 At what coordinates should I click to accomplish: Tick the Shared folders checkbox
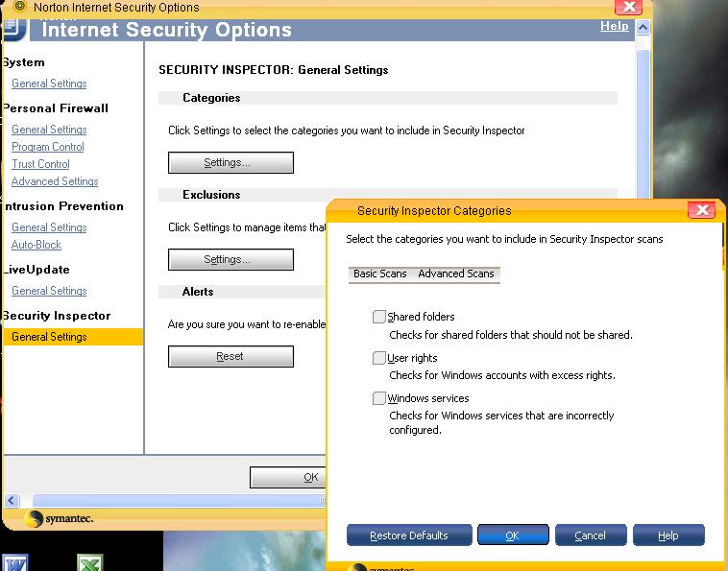(x=378, y=317)
